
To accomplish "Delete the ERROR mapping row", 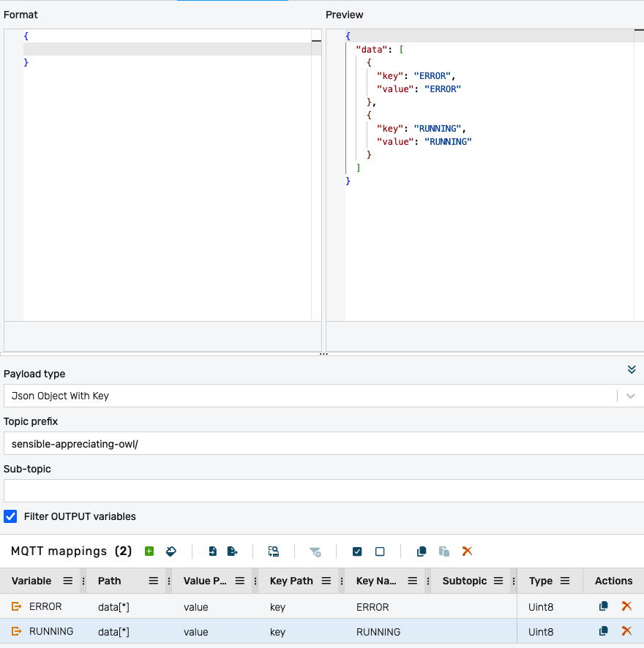I will point(626,606).
